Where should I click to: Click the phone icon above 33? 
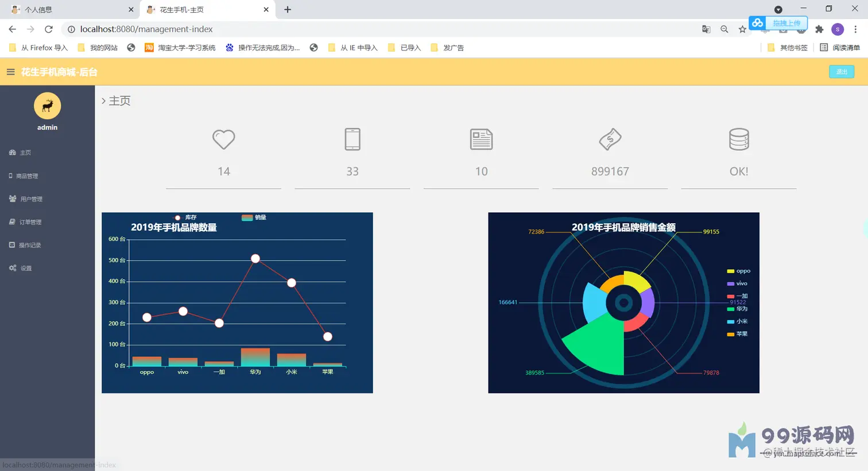click(x=352, y=139)
